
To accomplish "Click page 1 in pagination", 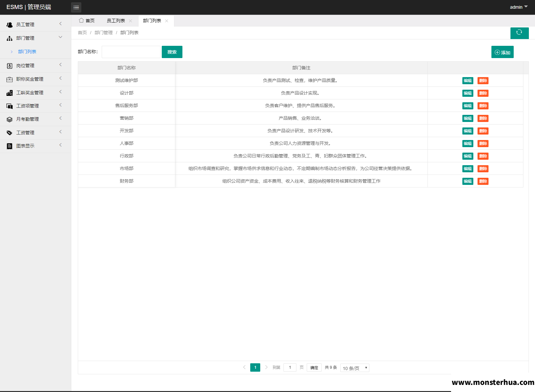I will pyautogui.click(x=255, y=367).
